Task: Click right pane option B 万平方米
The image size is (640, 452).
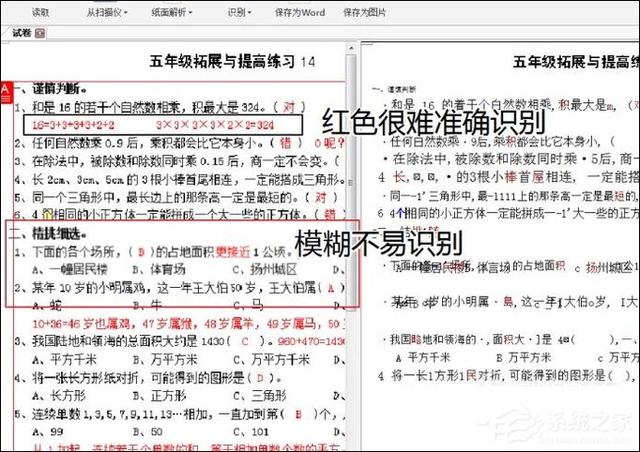Action: pyautogui.click(x=524, y=358)
